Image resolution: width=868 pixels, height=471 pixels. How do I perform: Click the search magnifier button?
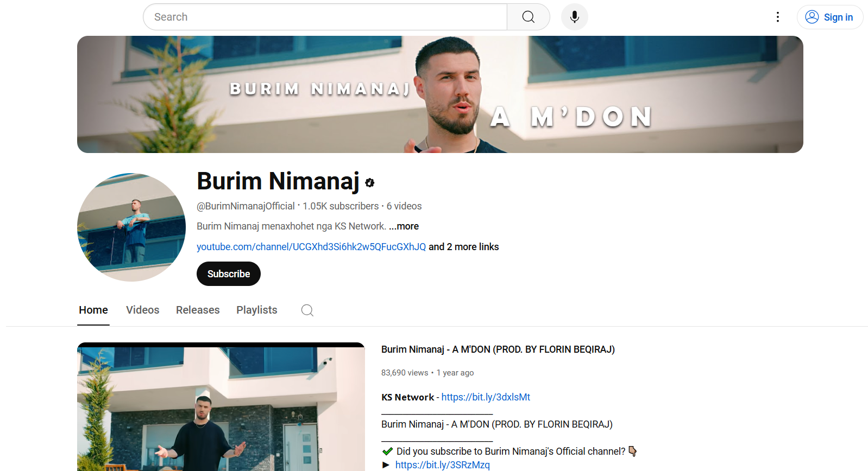click(528, 17)
